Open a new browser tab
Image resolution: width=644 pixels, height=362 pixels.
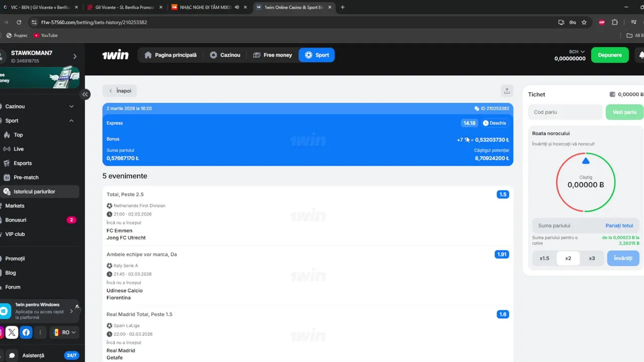(x=343, y=7)
